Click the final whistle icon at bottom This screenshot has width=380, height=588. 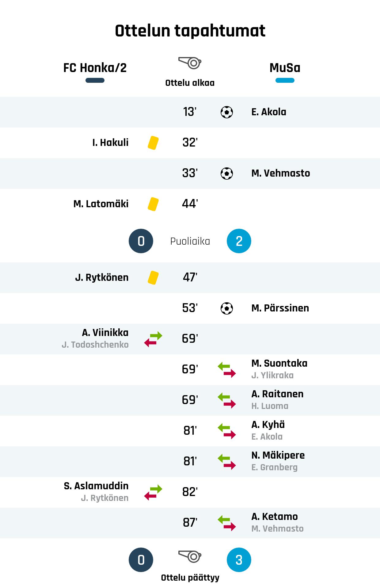(x=190, y=556)
